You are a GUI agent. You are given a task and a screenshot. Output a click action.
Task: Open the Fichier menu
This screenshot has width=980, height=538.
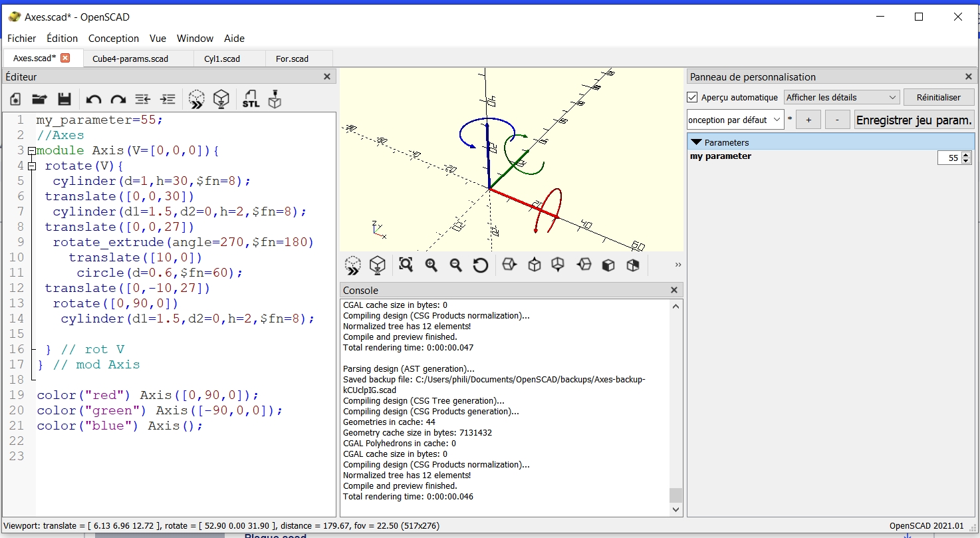pos(22,39)
